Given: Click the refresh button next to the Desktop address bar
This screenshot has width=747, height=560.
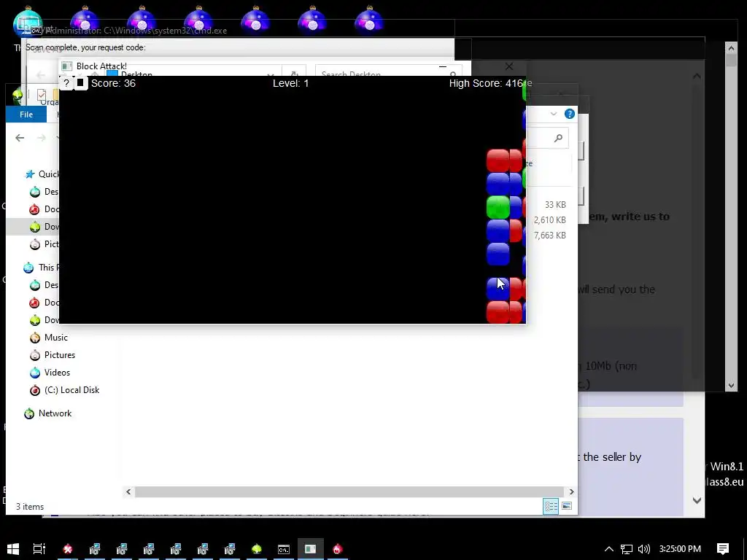Looking at the screenshot, I should pos(295,72).
